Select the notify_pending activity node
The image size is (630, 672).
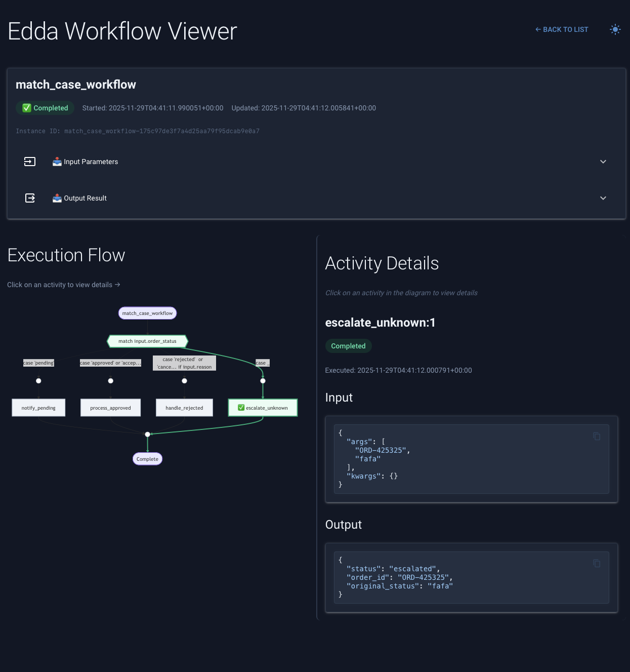pos(38,408)
